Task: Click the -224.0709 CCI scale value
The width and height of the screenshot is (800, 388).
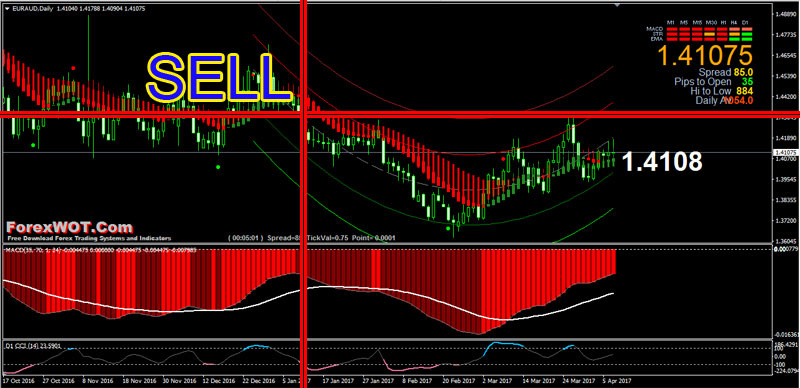Action: (786, 372)
